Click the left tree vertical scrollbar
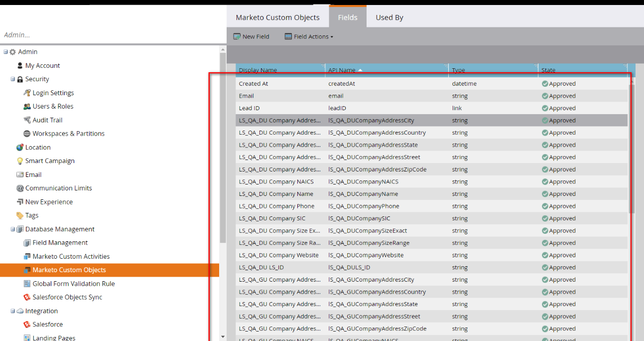 click(x=223, y=148)
